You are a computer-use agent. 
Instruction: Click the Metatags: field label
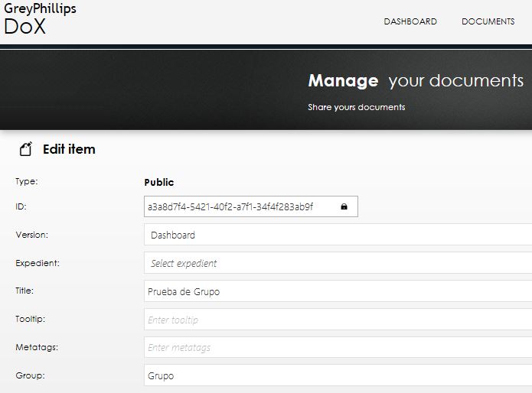coord(37,347)
